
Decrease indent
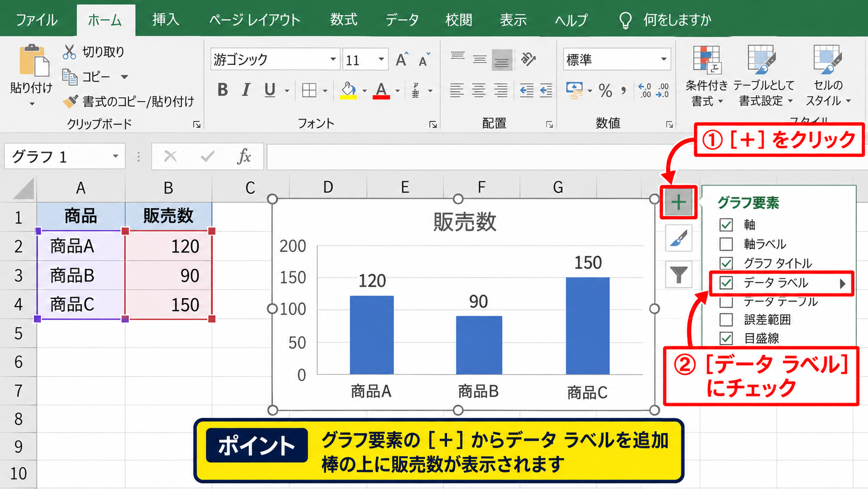[x=526, y=90]
